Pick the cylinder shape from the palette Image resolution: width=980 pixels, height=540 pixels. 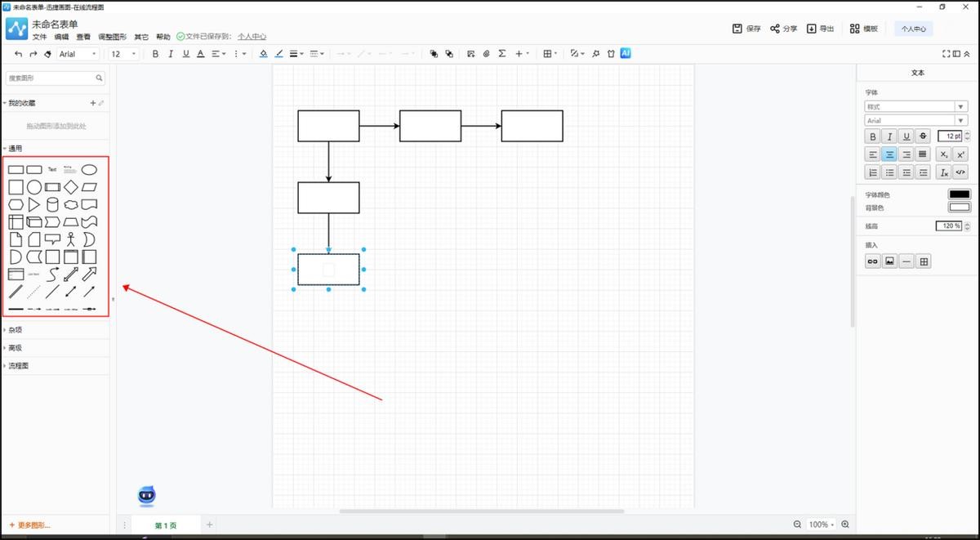52,204
